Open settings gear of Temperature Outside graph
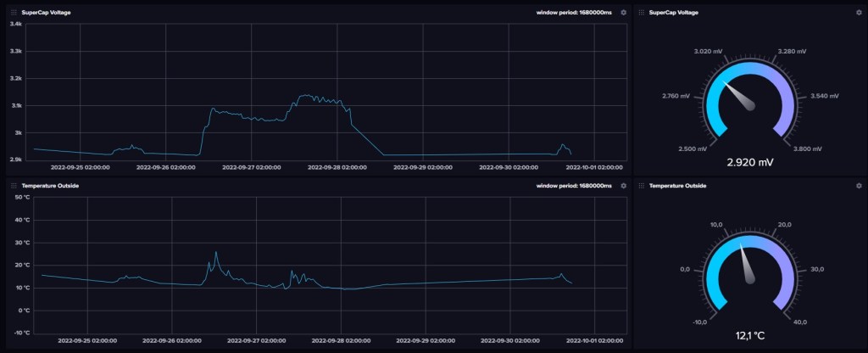Screen dimensions: 868x353 click(624, 185)
